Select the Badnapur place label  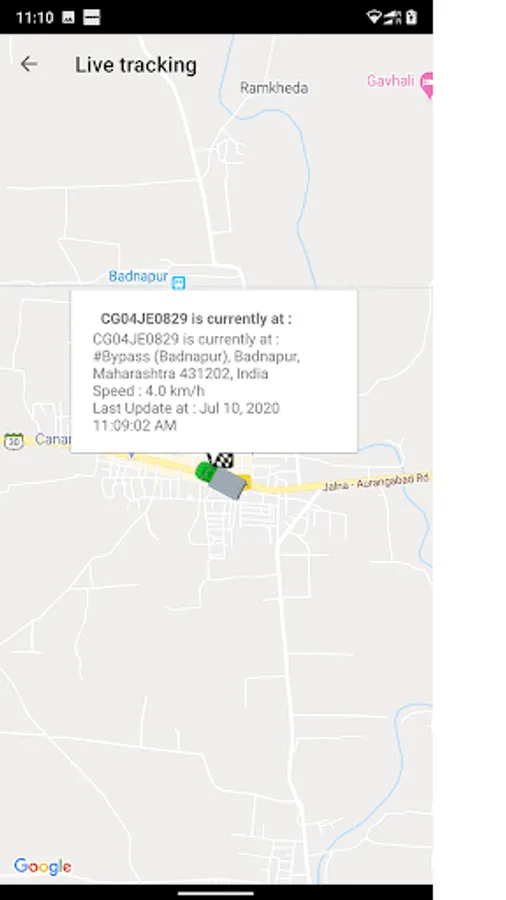coord(138,276)
